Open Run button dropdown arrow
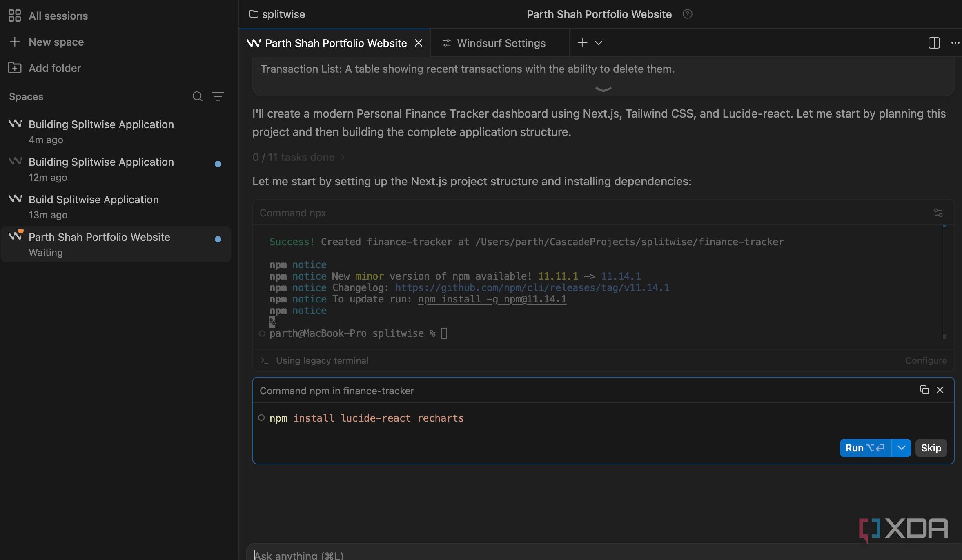 click(x=902, y=448)
